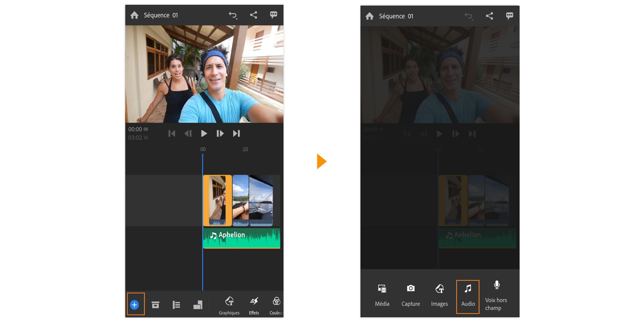Tap the stacked squares aspect ratio icon
The width and height of the screenshot is (644, 323).
[198, 305]
